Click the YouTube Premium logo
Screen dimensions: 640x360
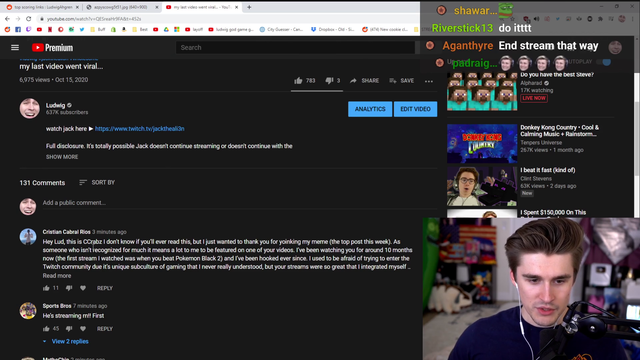53,48
